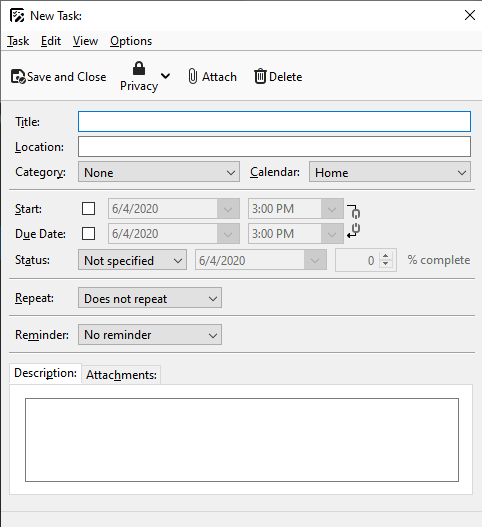Image resolution: width=482 pixels, height=527 pixels.
Task: Open the Repeat dropdown Does not repeat
Action: (150, 298)
